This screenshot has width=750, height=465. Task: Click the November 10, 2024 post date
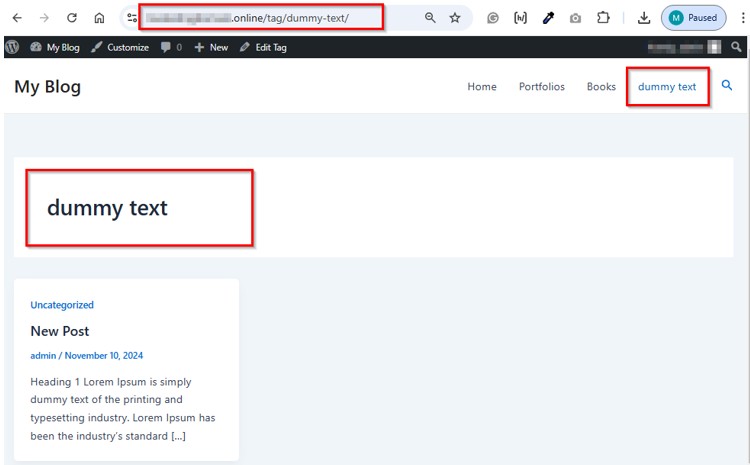[x=104, y=355]
